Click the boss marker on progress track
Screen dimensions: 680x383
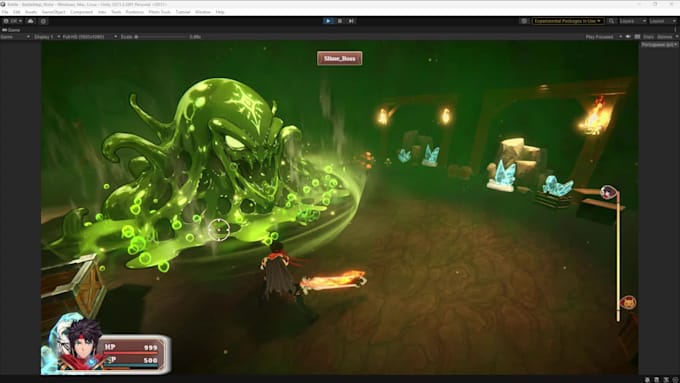coord(628,302)
